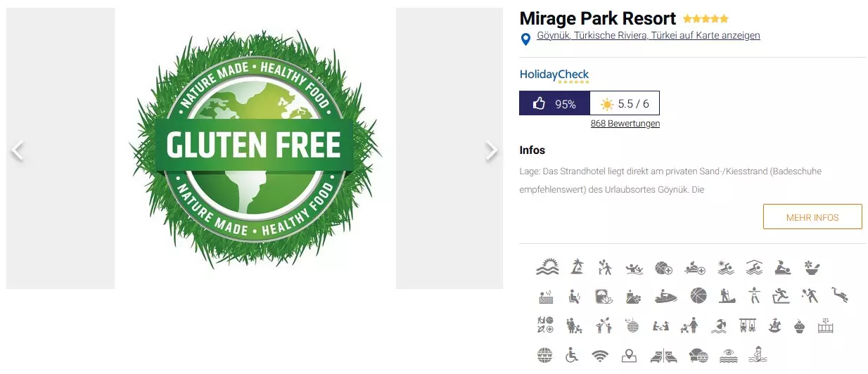Select the basketball amenity icon

coord(698,295)
